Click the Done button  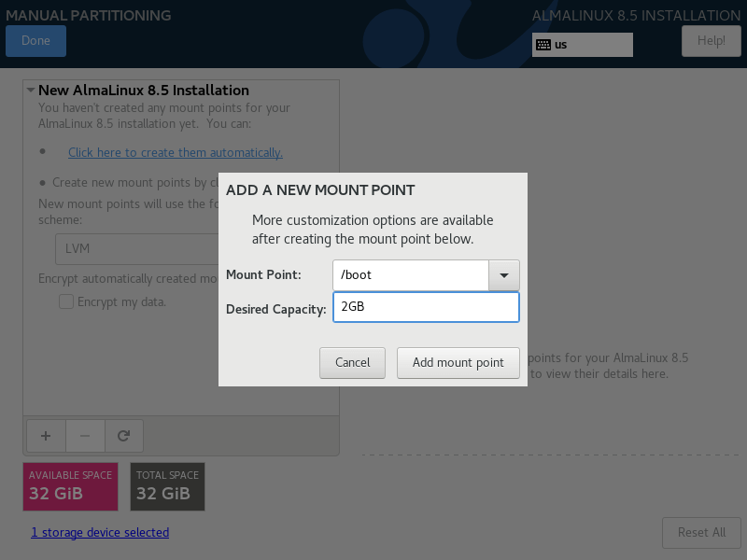point(35,41)
